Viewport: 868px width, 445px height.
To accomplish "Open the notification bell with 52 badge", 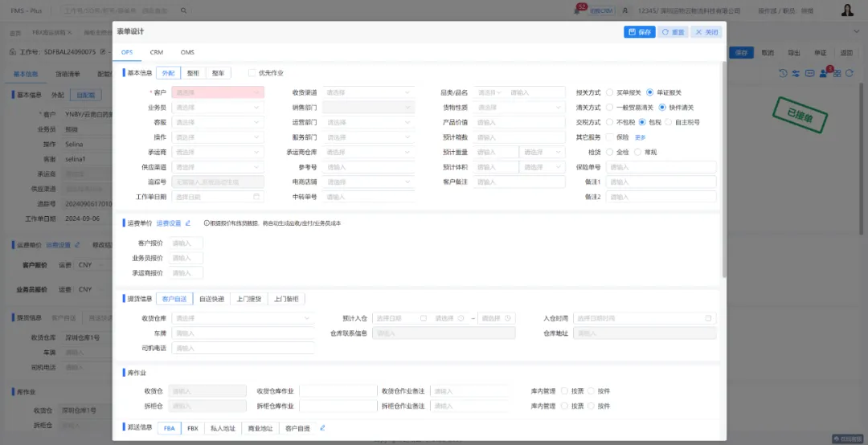I will coord(577,10).
